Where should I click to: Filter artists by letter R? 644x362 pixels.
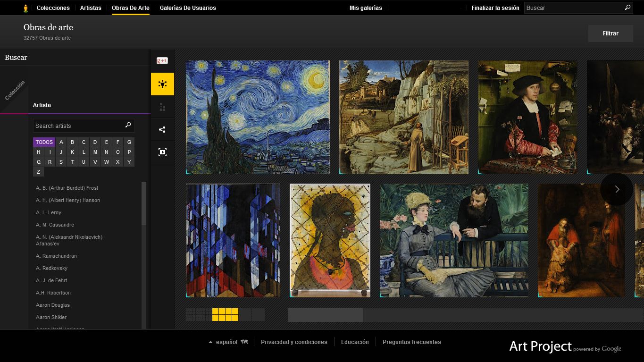coord(50,162)
